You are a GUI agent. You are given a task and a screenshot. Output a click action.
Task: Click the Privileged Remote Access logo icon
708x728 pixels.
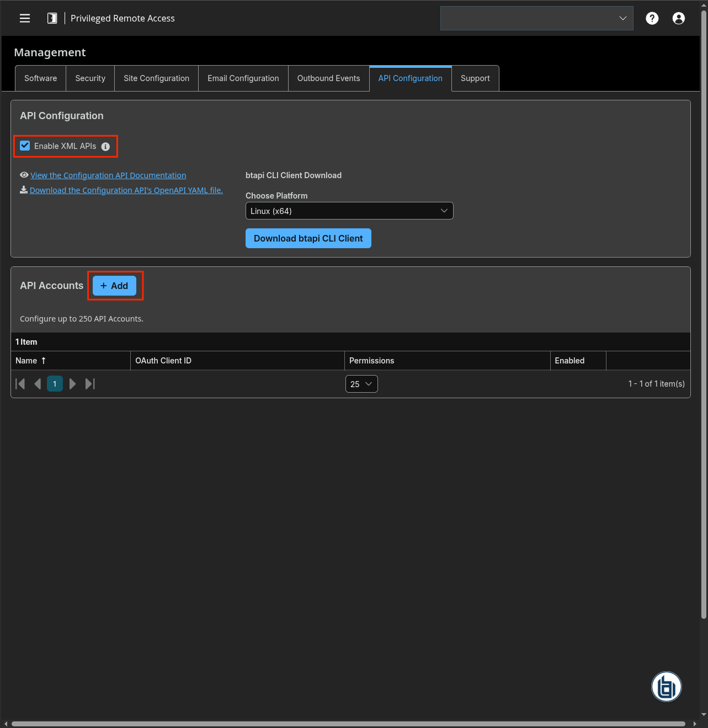pyautogui.click(x=52, y=18)
